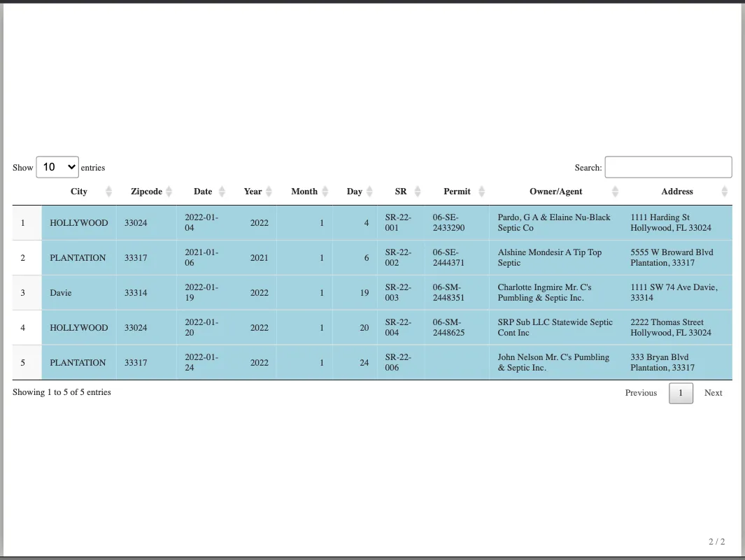This screenshot has height=560, width=745.
Task: Sort table by Year column arrows
Action: click(x=269, y=192)
